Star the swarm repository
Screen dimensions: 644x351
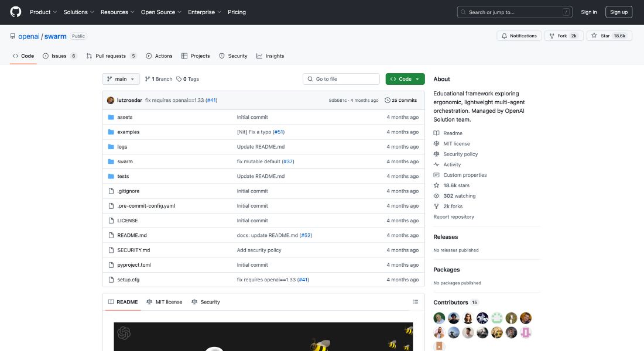pos(609,35)
